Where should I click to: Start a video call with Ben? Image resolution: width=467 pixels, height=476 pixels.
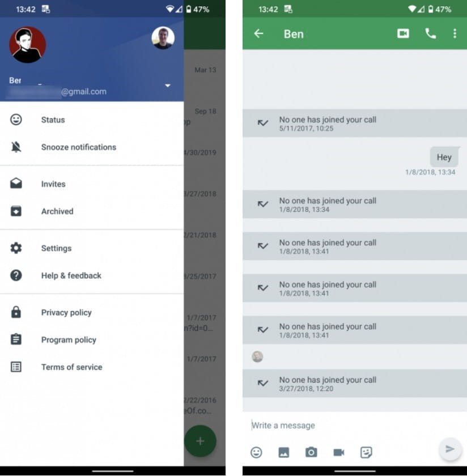(402, 33)
